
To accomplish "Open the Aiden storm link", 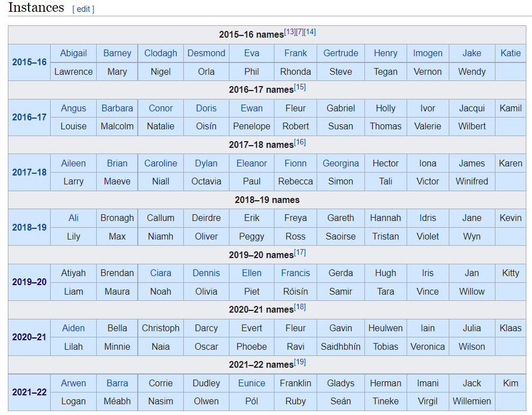I will (73, 328).
